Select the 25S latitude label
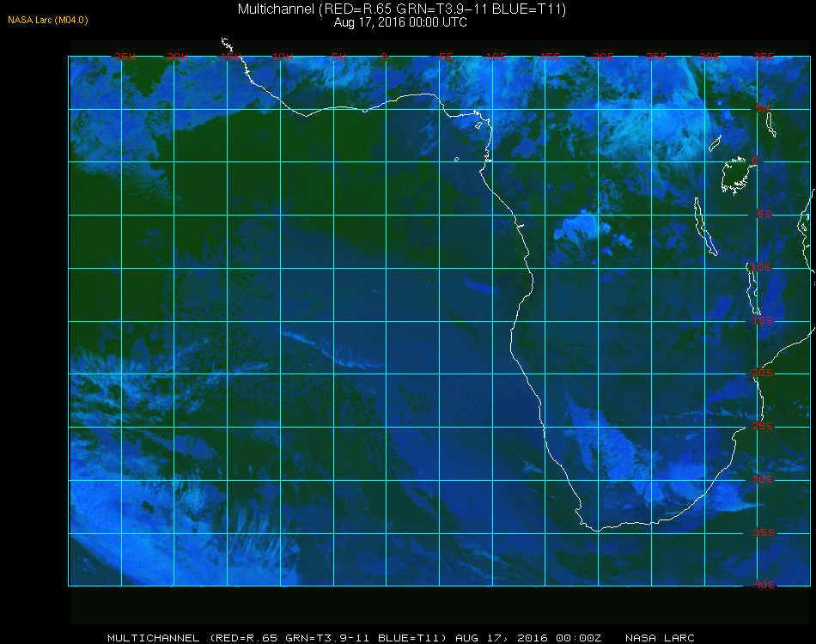The height and width of the screenshot is (644, 816). 763,427
